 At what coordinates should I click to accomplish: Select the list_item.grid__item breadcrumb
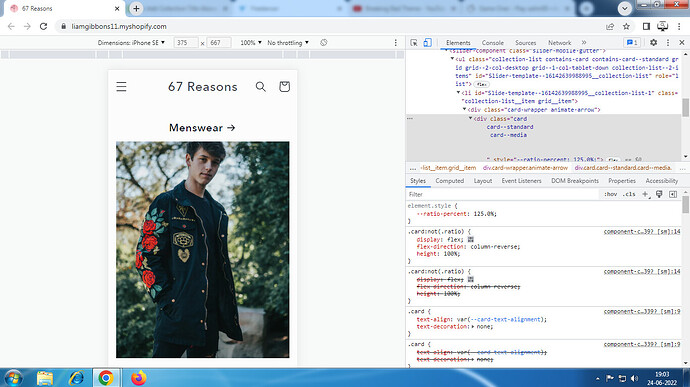click(x=448, y=168)
